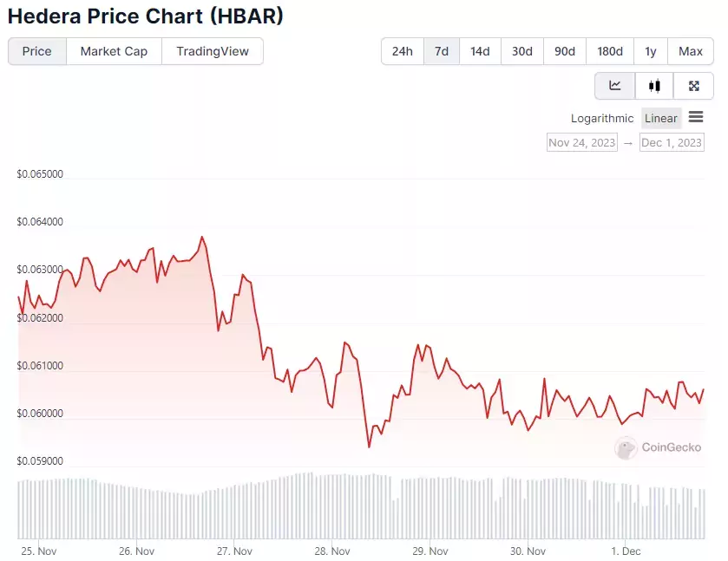Set range to 24h

403,51
